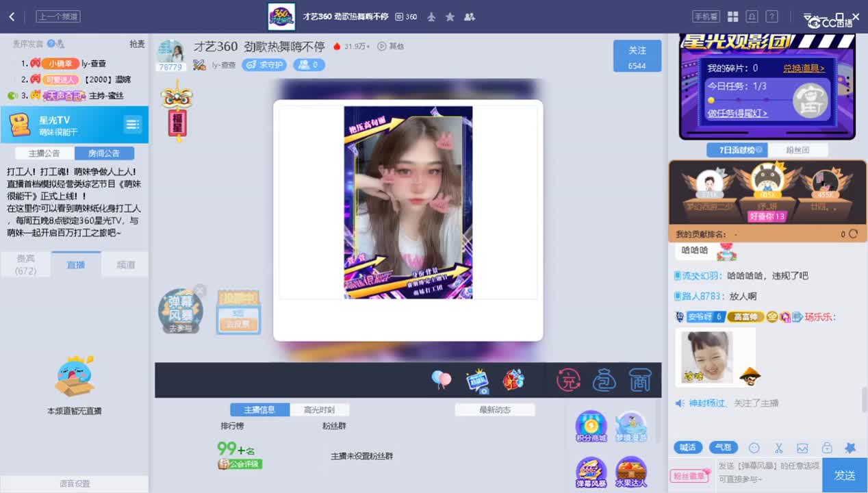Screen dimensions: 868x493
Task: Select the 7日贡献榜 tab
Action: tap(737, 150)
